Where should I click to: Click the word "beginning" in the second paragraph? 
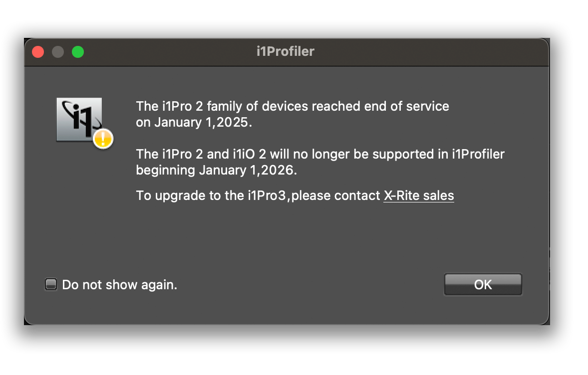point(165,171)
